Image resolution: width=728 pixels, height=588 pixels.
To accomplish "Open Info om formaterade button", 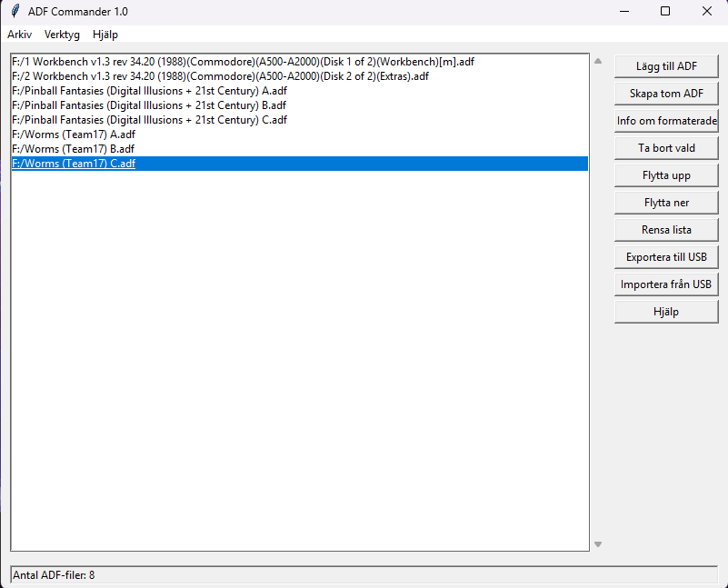I will point(666,121).
